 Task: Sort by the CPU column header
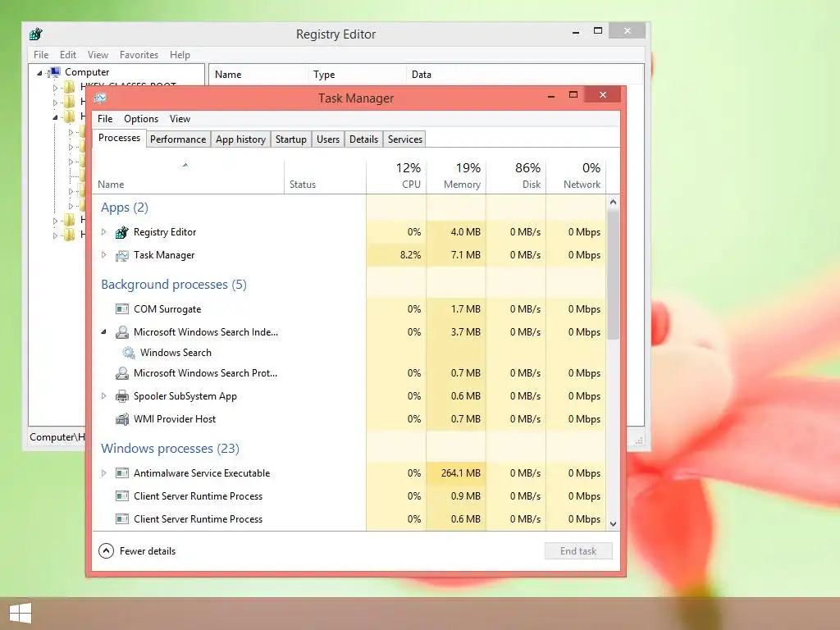396,176
